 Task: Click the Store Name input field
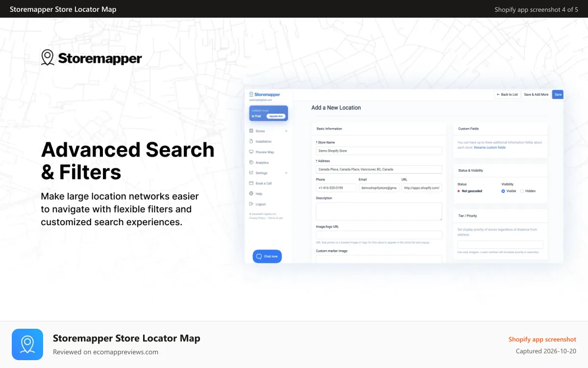pos(379,151)
